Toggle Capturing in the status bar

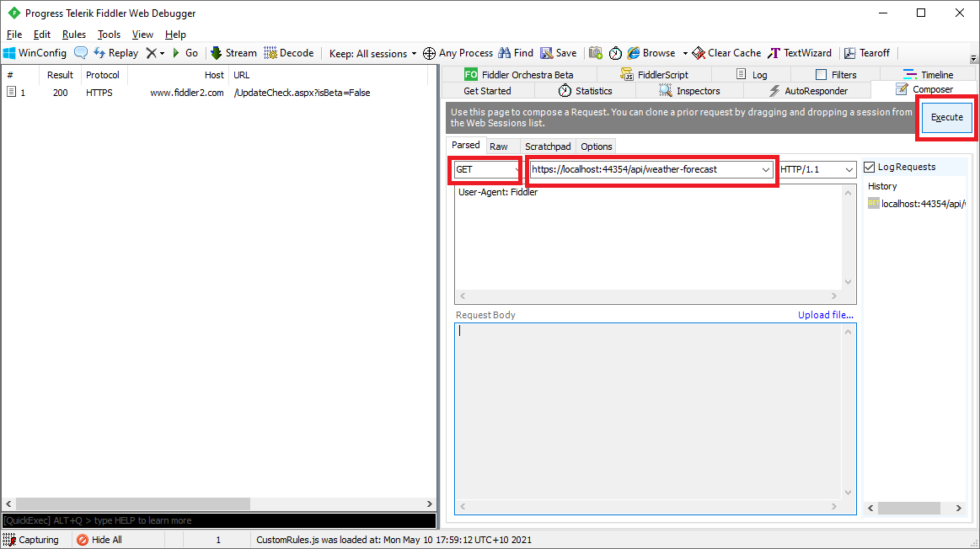click(x=30, y=540)
